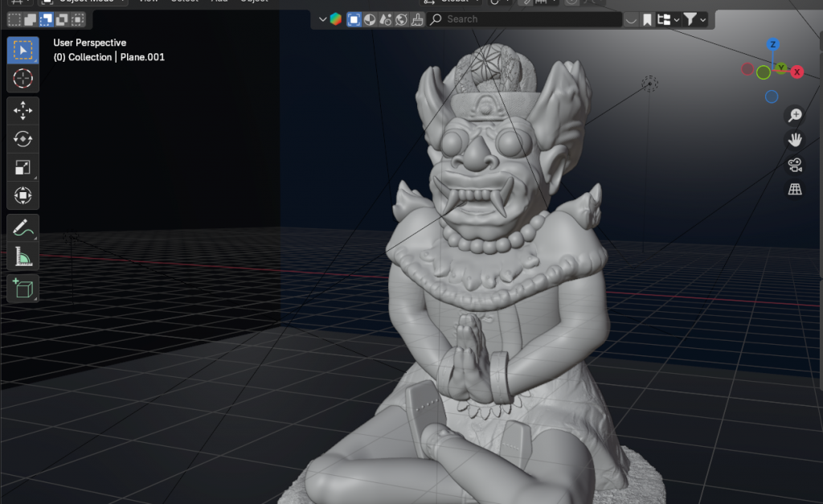Click the negative Y axis gizmo circle

coord(764,72)
